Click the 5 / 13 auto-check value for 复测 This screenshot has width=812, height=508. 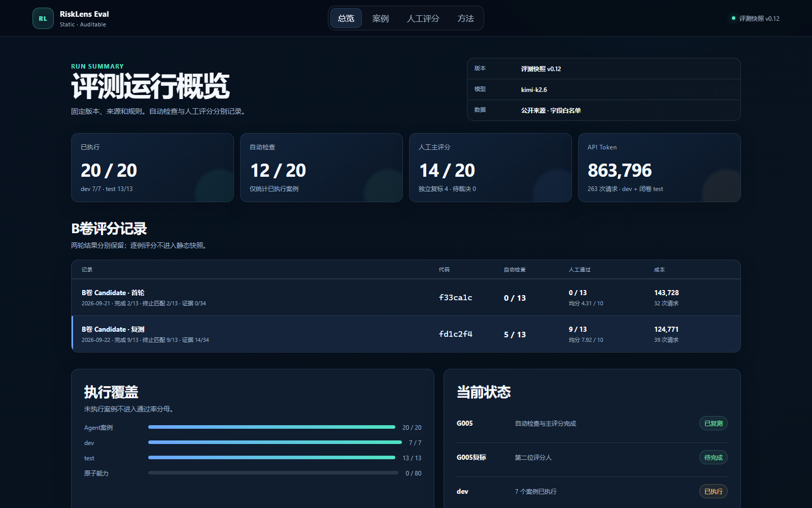515,335
